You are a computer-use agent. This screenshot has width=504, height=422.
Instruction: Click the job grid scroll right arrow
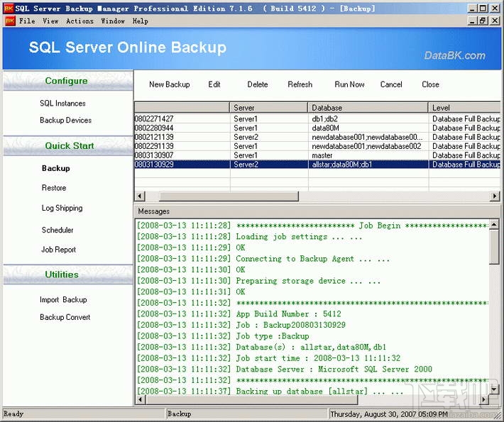click(495, 196)
